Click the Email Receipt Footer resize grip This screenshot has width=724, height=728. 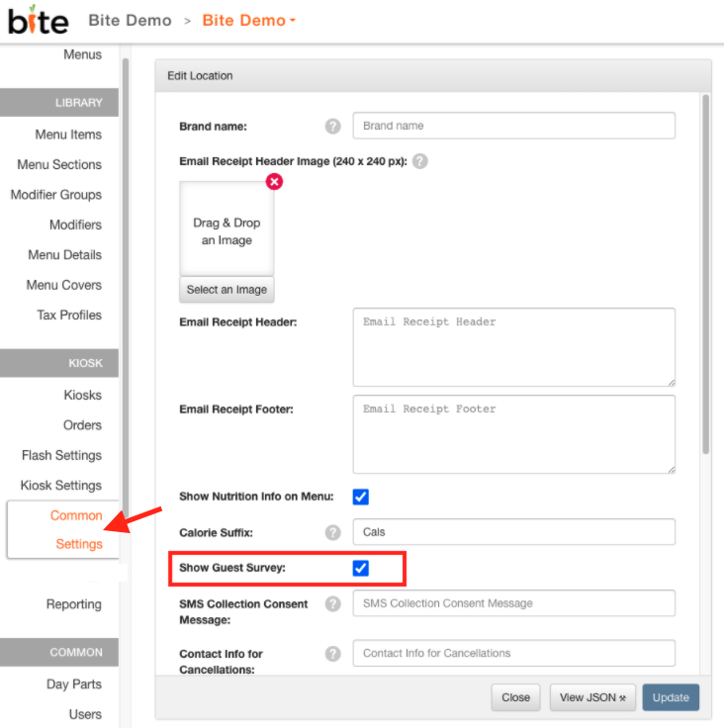[x=672, y=470]
